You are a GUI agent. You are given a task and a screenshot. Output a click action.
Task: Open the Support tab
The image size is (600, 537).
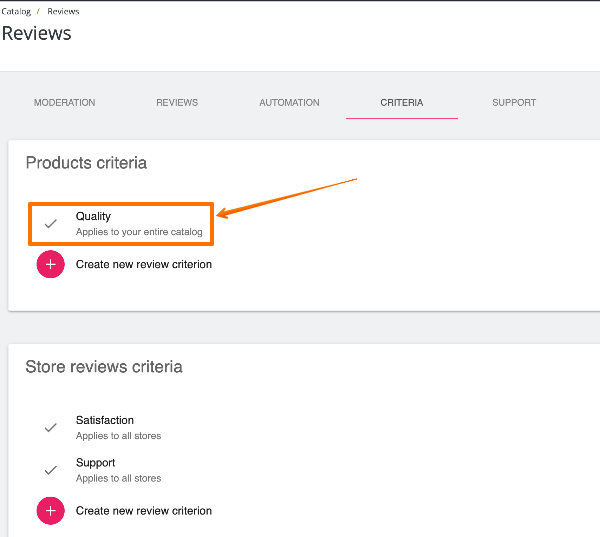pyautogui.click(x=514, y=103)
